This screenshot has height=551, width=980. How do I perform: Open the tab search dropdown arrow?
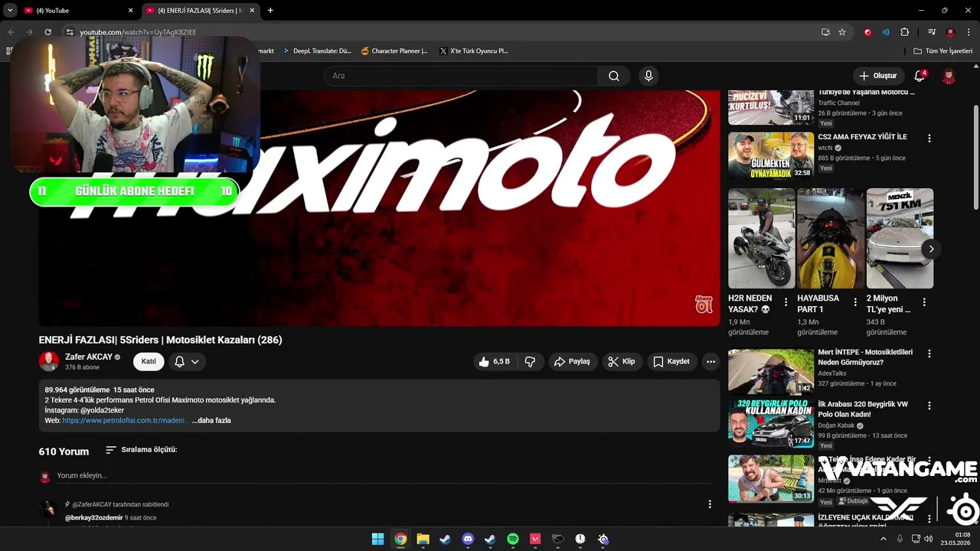tap(10, 10)
